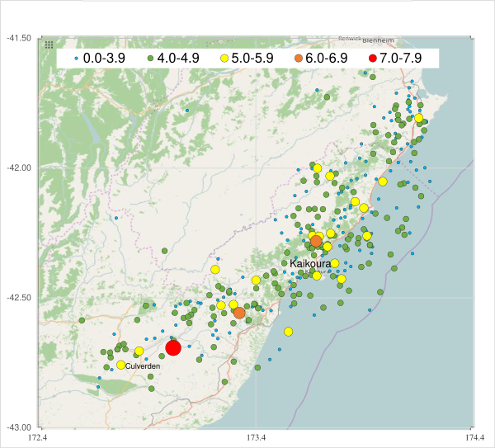Click the northeasternmost yellow earthquake marker
Image resolution: width=495 pixels, height=448 pixels.
click(419, 118)
